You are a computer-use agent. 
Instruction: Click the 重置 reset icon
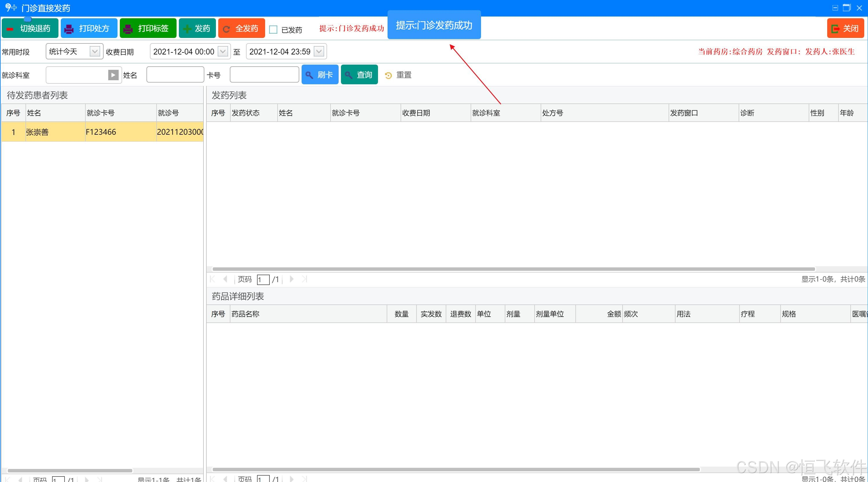click(x=388, y=75)
